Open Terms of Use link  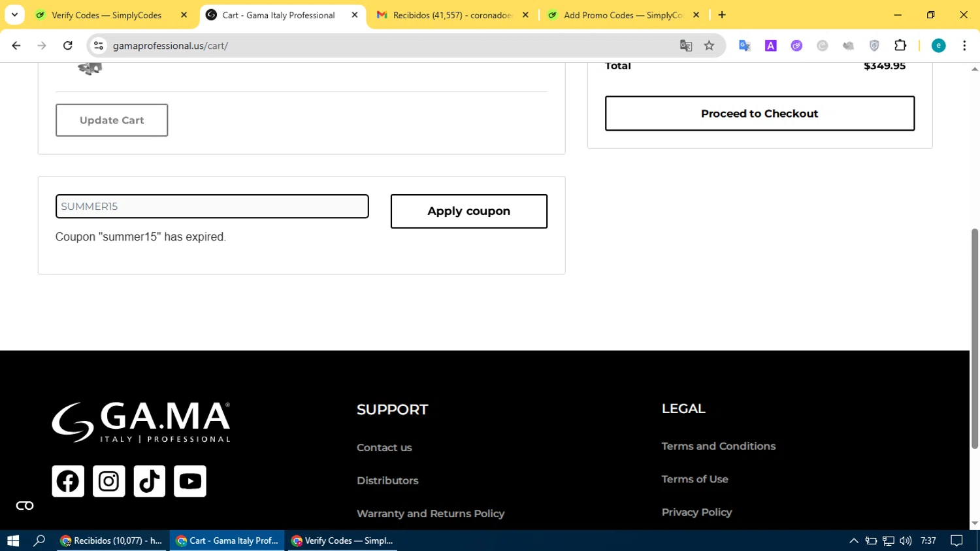pos(695,479)
